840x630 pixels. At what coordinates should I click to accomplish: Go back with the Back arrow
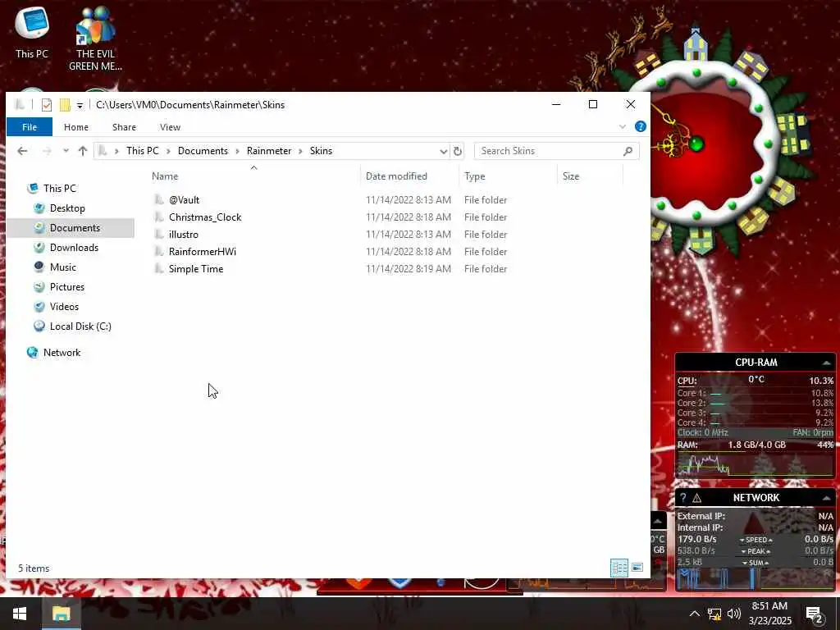point(22,151)
